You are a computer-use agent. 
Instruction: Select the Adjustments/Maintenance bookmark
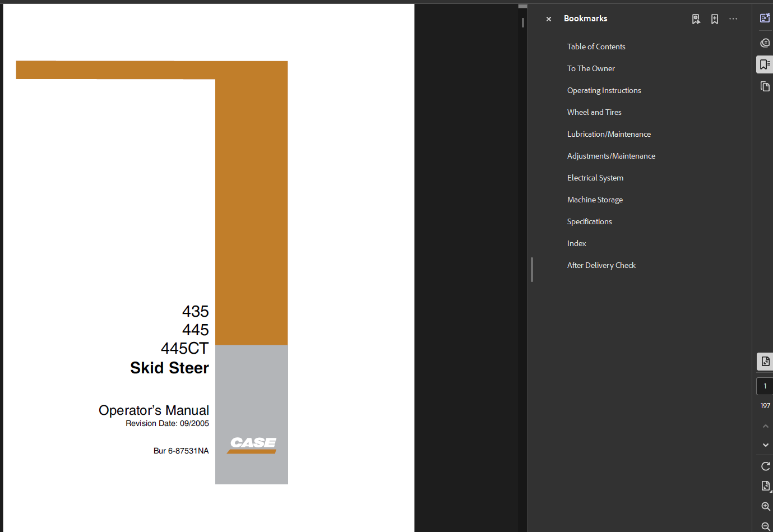coord(611,156)
